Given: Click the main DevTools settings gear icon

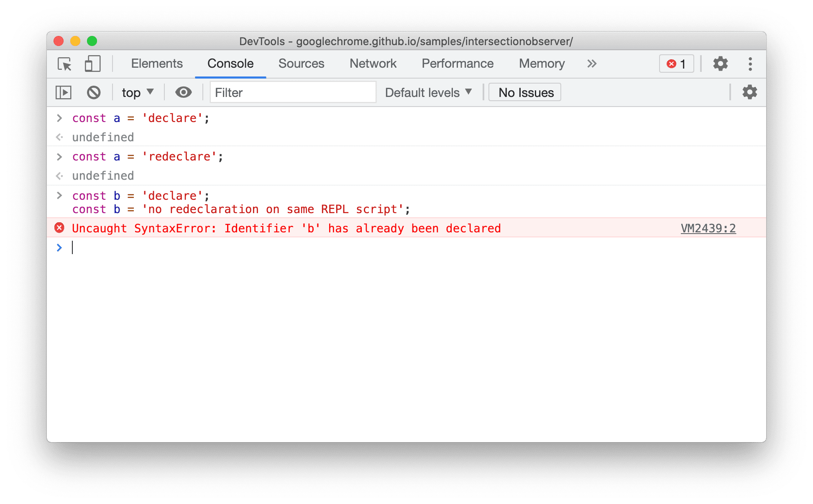Looking at the screenshot, I should 721,64.
